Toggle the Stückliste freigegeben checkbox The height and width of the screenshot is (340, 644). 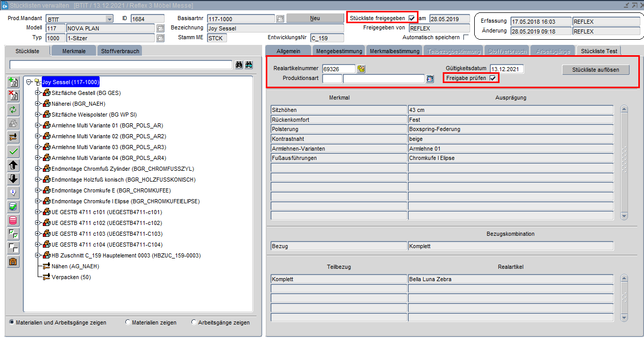(411, 19)
